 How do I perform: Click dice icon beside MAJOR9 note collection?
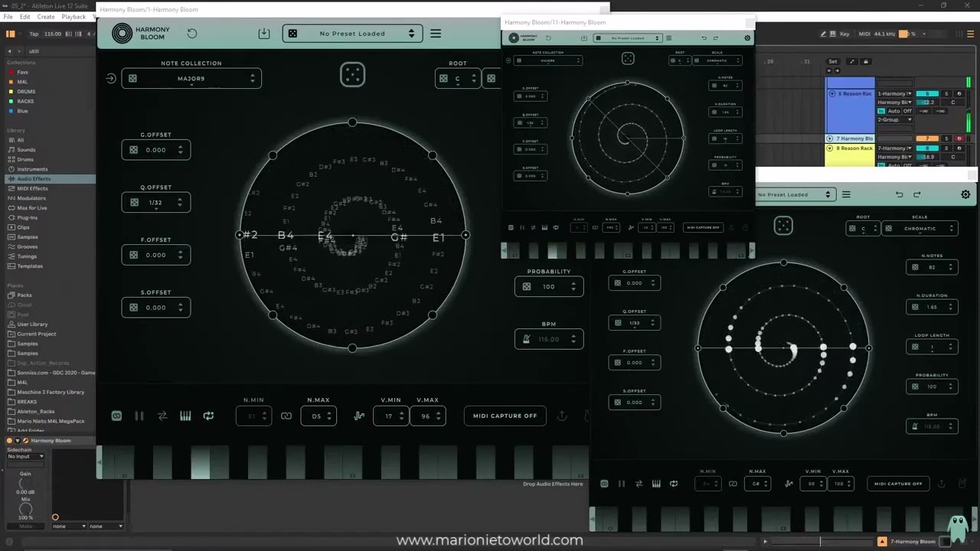(132, 79)
